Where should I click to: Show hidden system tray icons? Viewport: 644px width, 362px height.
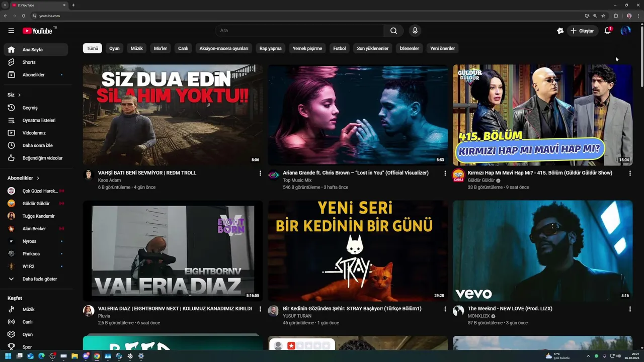(588, 356)
